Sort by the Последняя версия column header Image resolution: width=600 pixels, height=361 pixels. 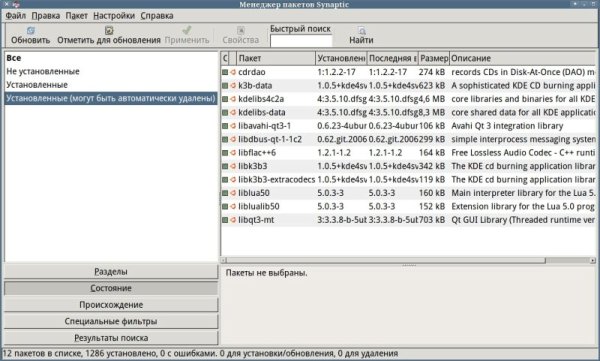point(393,58)
